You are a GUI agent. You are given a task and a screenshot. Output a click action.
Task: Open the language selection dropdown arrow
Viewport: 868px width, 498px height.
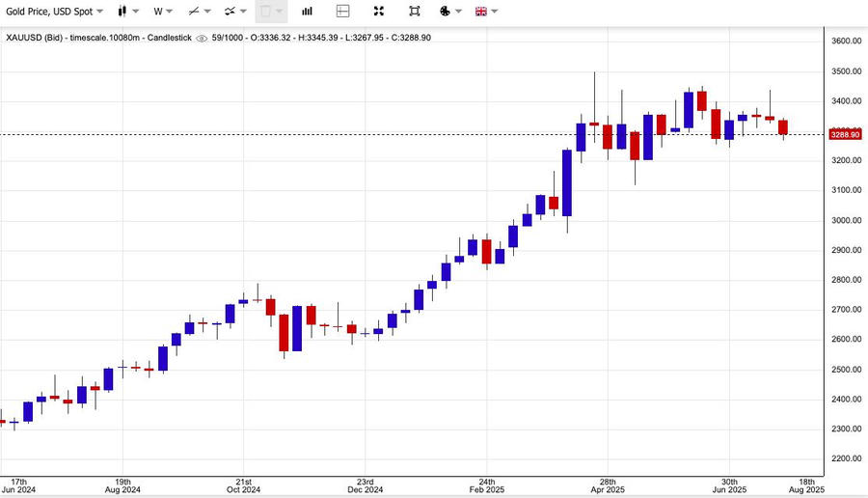[x=495, y=12]
